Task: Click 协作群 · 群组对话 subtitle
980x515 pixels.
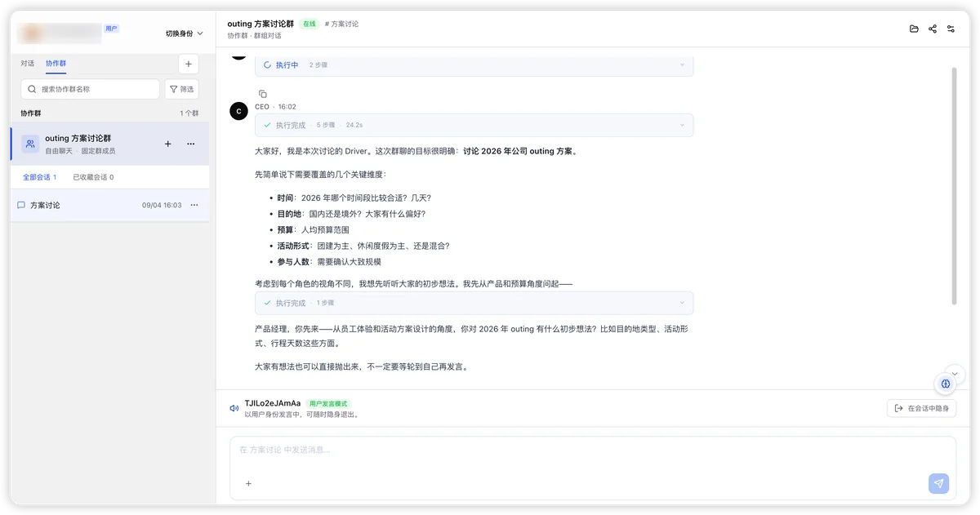Action: click(x=254, y=36)
